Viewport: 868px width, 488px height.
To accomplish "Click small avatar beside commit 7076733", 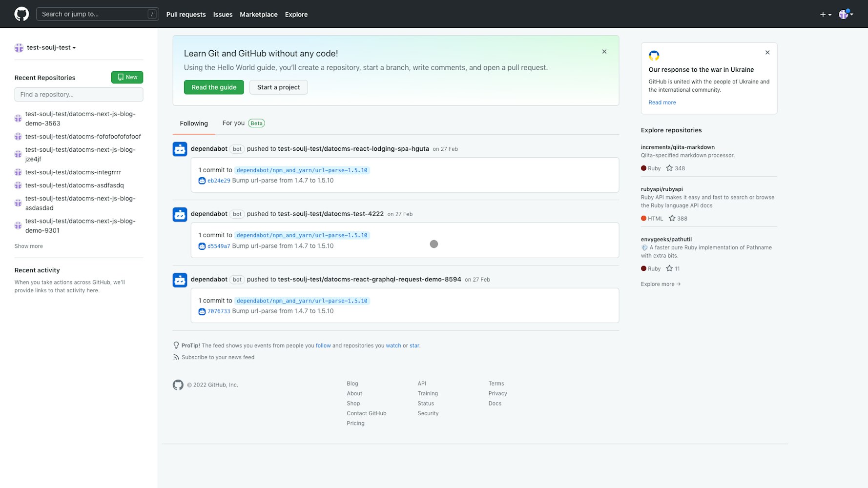I will (202, 311).
